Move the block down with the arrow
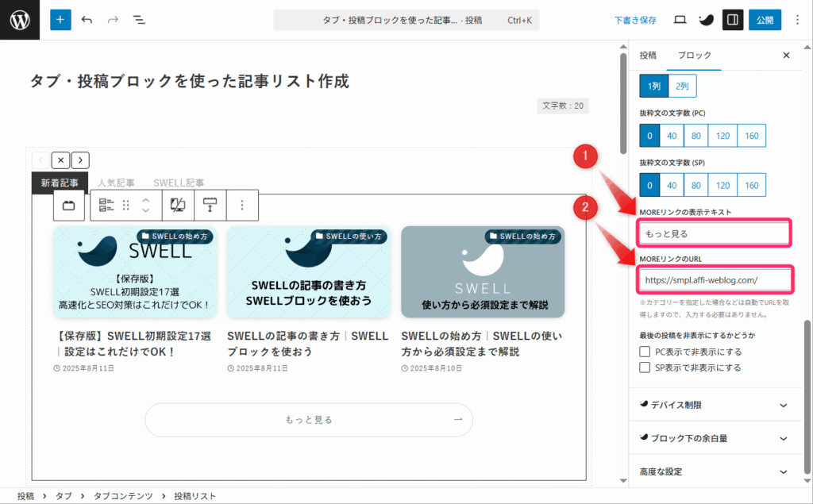Viewport: 813px width, 504px height. (146, 210)
